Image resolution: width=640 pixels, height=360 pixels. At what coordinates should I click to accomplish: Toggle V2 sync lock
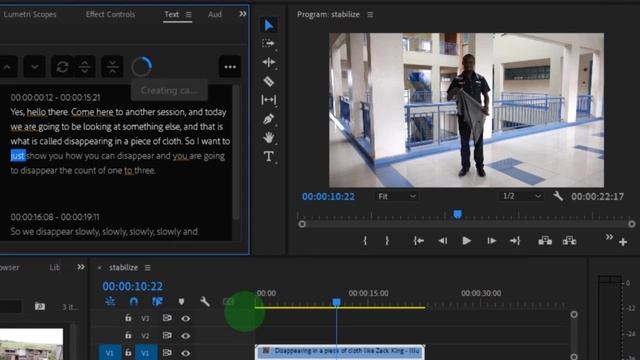coord(167,335)
